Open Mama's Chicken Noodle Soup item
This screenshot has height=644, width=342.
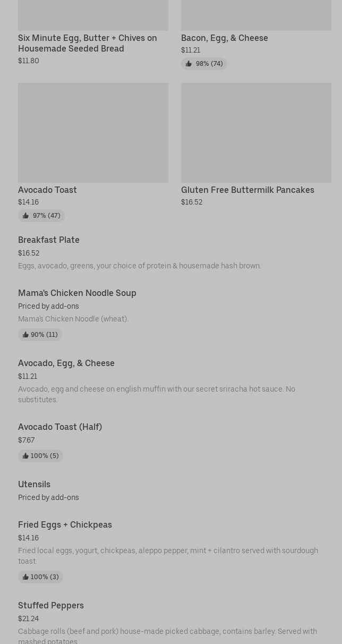coord(77,293)
